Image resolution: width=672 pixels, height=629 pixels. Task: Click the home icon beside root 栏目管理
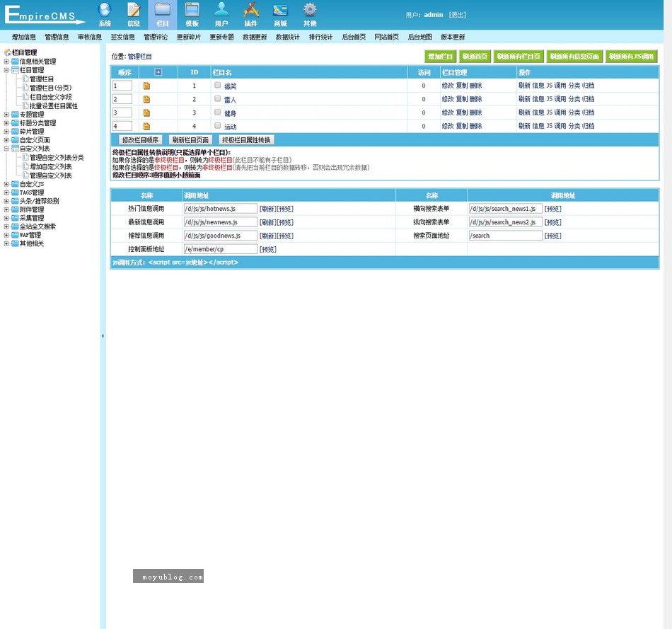pos(7,52)
